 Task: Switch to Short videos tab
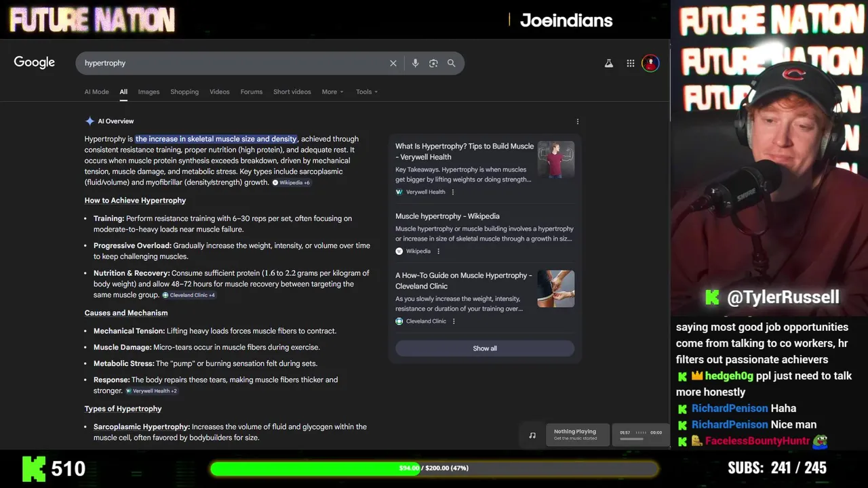coord(292,91)
